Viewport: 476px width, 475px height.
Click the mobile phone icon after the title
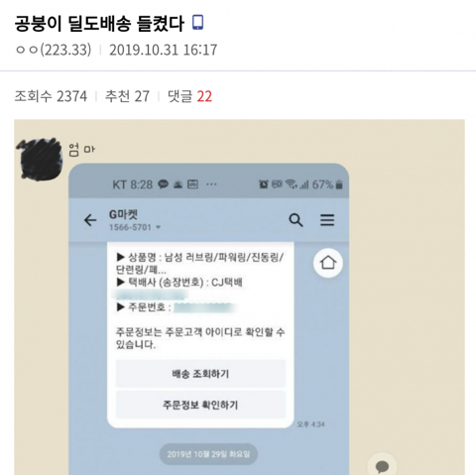pos(197,23)
